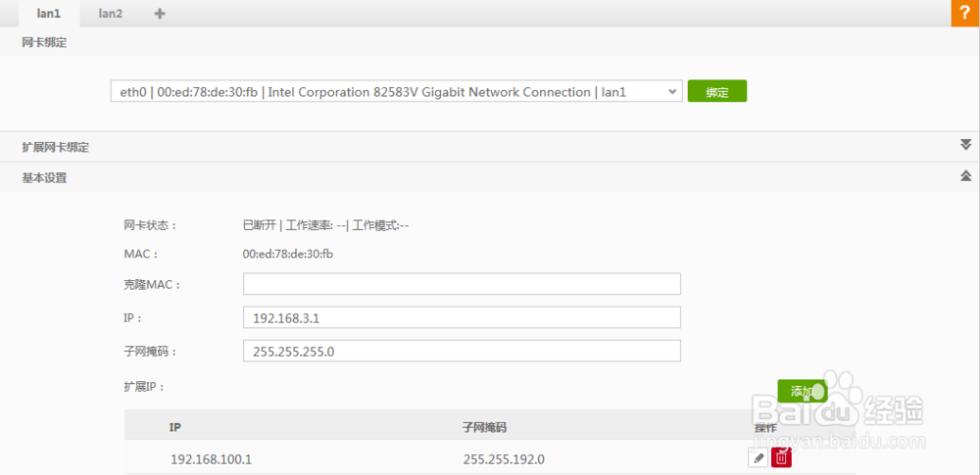Click the 基本设置 section header title
The height and width of the screenshot is (475, 980).
[44, 177]
